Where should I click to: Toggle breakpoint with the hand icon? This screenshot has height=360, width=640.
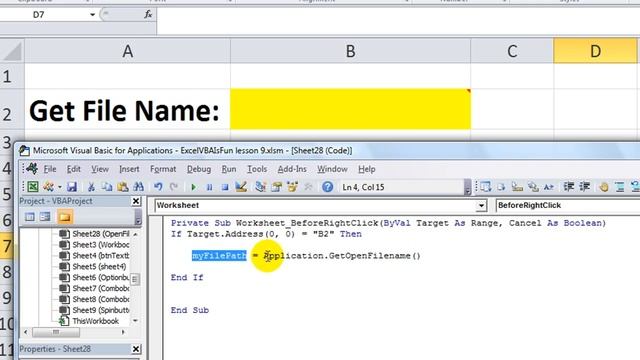tap(604, 187)
